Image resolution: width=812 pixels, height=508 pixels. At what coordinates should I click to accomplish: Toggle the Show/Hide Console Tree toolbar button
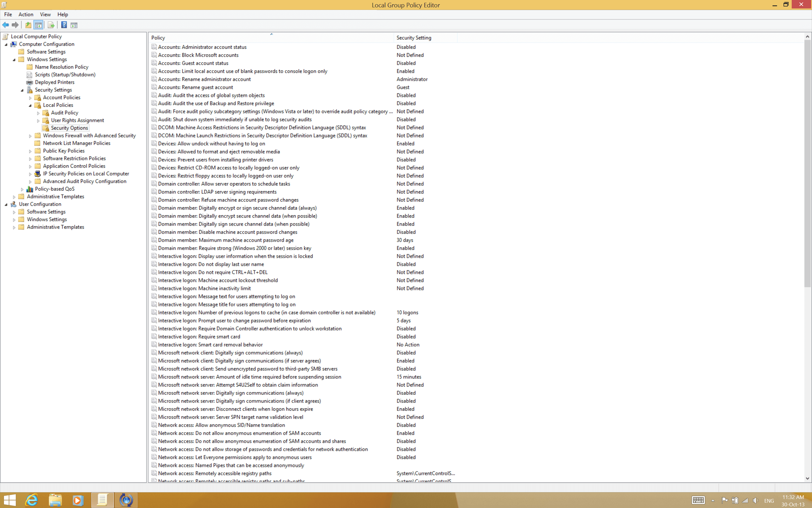point(39,25)
